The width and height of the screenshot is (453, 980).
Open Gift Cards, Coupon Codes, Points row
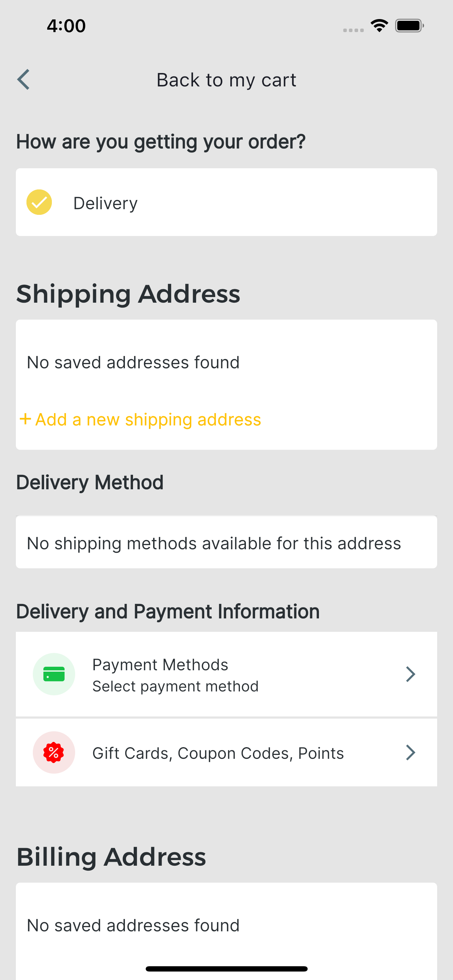[x=226, y=752]
